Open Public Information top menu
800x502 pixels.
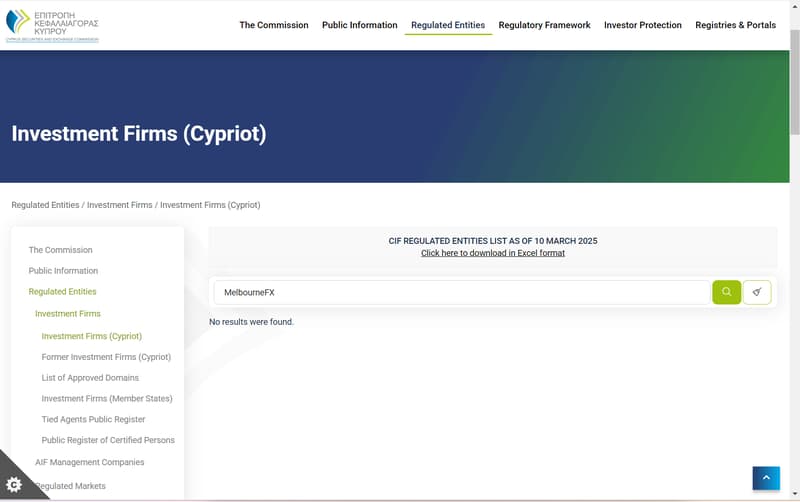pos(360,25)
